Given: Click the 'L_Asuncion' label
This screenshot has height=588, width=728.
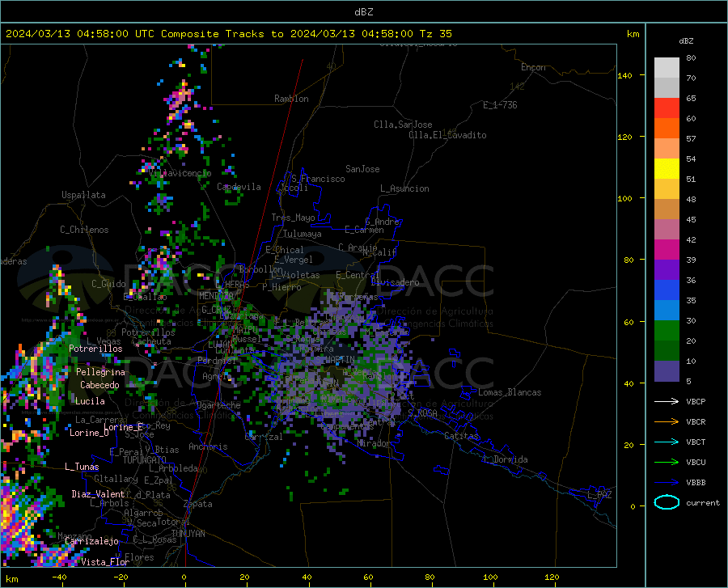Looking at the screenshot, I should point(404,188).
